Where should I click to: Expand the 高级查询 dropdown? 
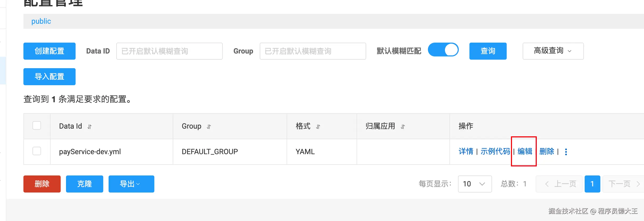(553, 51)
